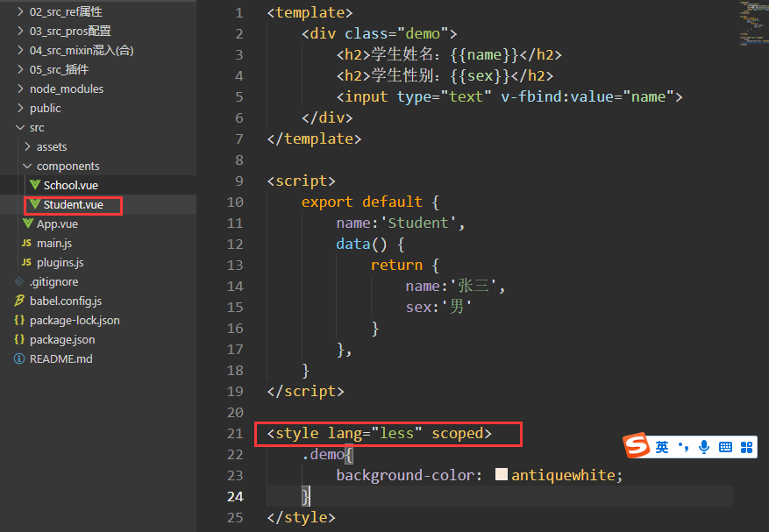Click the JS icon beside main.js
This screenshot has width=769, height=532.
[x=26, y=243]
